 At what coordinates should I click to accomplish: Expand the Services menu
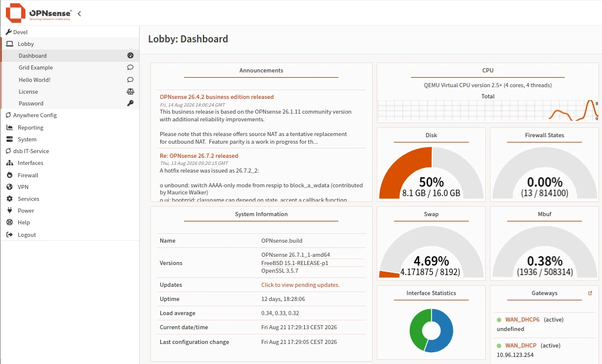[70, 198]
